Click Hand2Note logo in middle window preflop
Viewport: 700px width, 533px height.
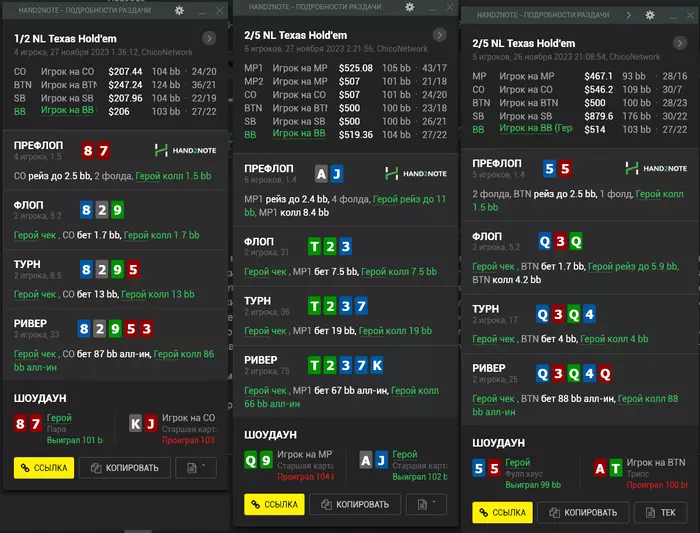click(x=416, y=174)
